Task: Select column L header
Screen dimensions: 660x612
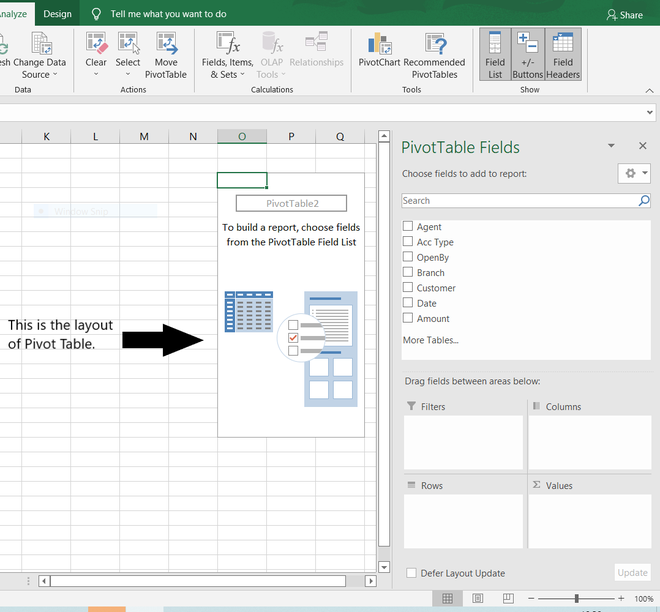Action: (95, 136)
